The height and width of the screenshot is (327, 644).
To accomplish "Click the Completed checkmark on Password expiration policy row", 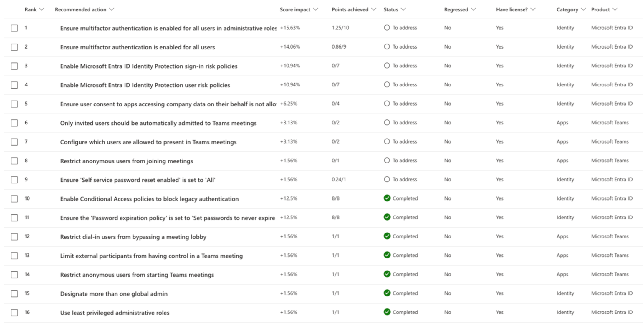I will [x=388, y=217].
